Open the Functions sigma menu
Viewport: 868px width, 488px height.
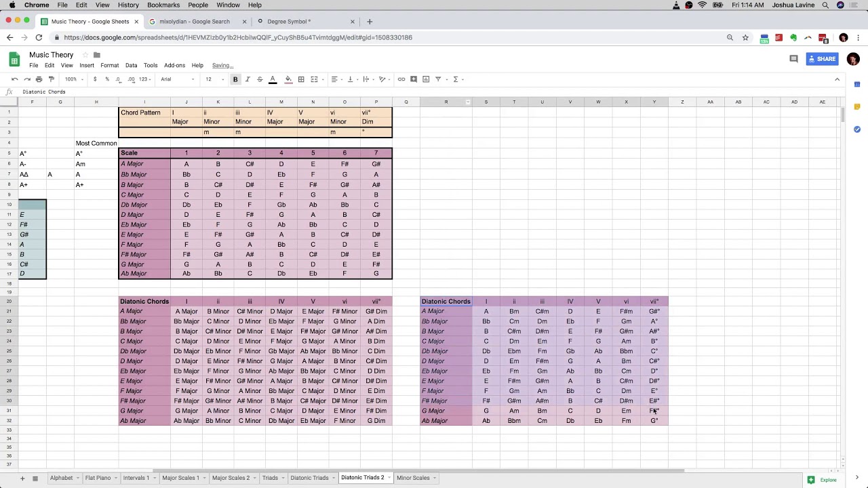457,79
